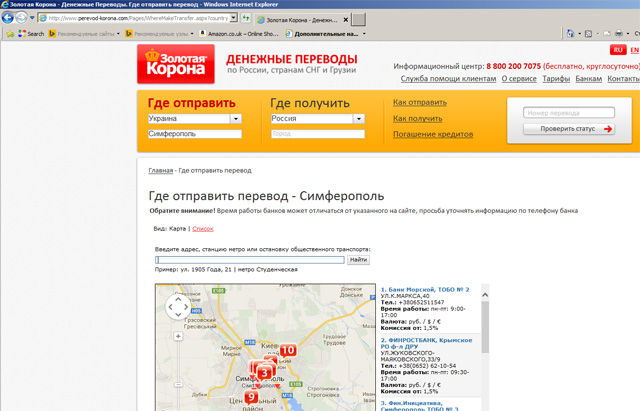Screen dimensions: 640x411
Task: Refresh the page using the green arrows icon
Action: tap(246, 18)
